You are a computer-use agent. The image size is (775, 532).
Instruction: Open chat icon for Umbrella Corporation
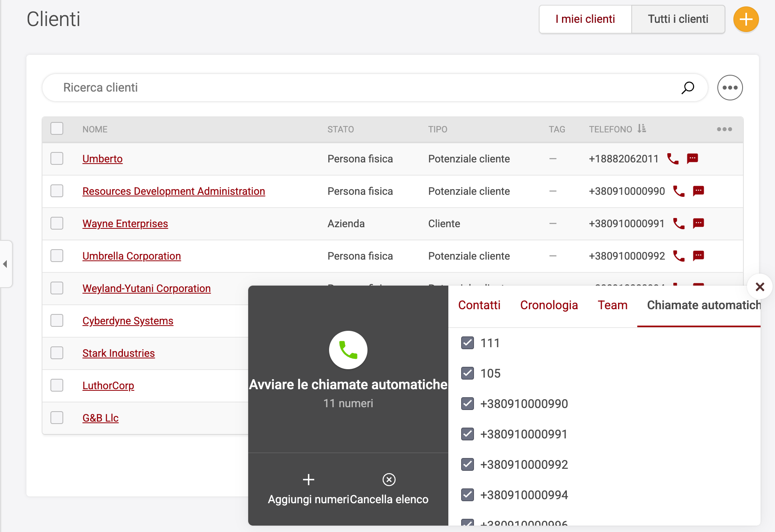(x=699, y=256)
